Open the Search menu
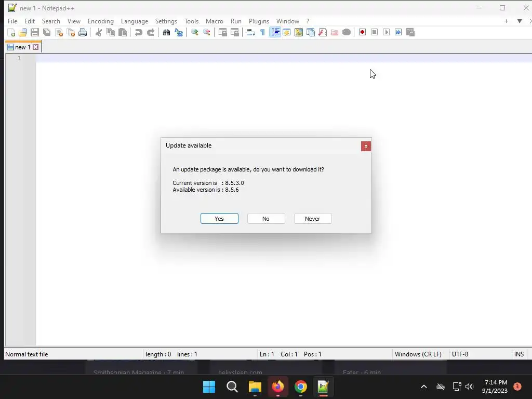Screen dimensions: 532x399 coord(51,21)
